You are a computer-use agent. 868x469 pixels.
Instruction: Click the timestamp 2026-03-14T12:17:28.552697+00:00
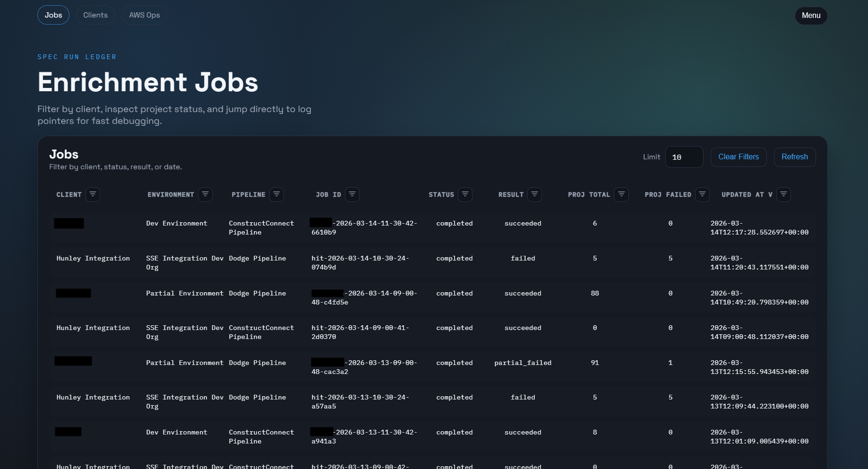[x=759, y=228]
